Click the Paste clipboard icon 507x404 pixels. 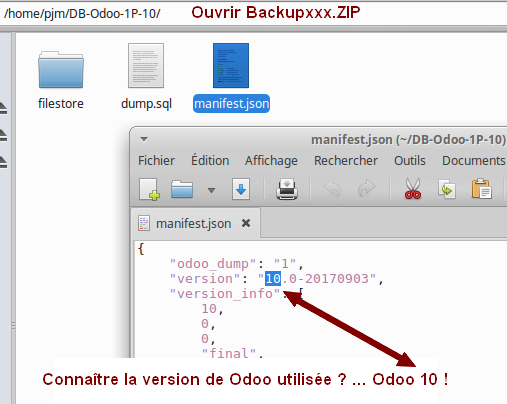coord(481,189)
